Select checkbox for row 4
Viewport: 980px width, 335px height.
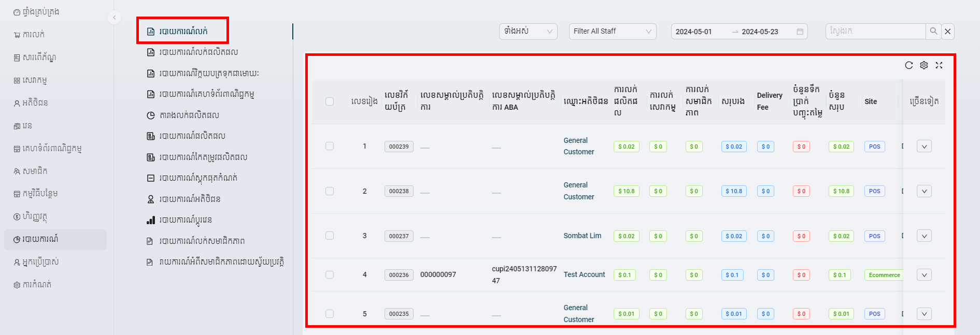330,274
